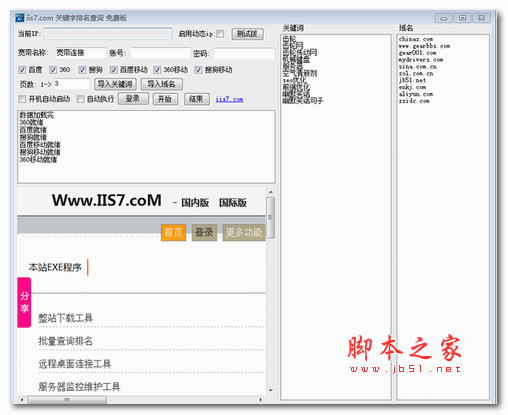Viewport: 508px width, 415px height.
Task: Select 空气清新剂 in keyword list
Action: [300, 73]
